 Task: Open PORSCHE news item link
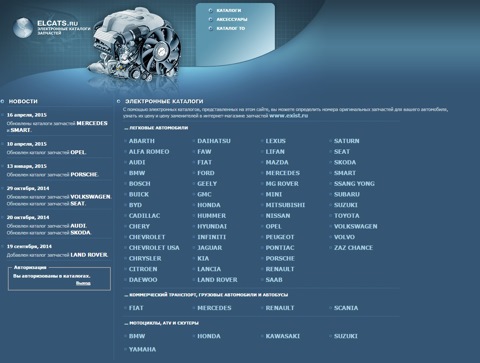click(x=84, y=174)
